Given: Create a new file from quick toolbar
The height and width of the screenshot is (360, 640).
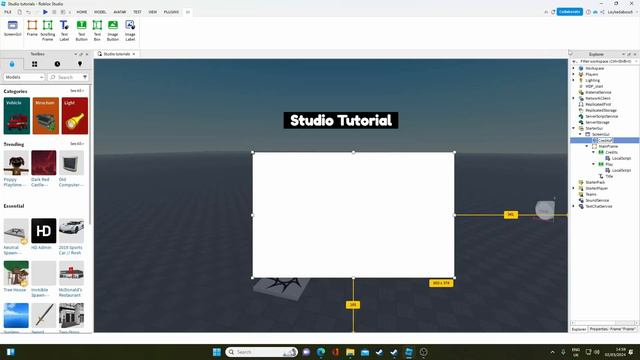Looking at the screenshot, I should tap(19, 12).
